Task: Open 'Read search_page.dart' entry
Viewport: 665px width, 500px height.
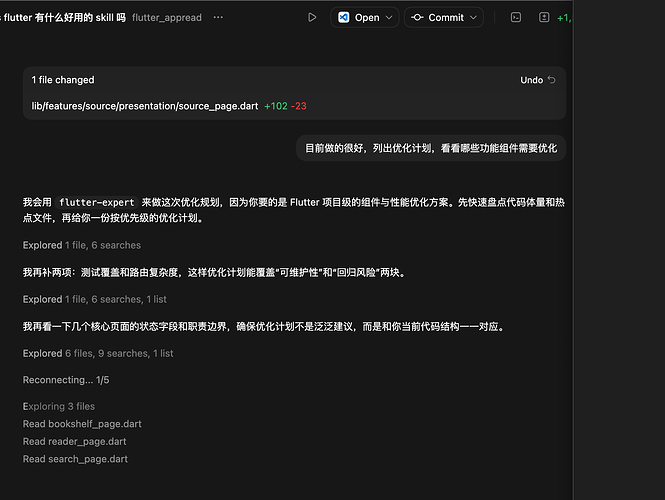Action: point(75,459)
